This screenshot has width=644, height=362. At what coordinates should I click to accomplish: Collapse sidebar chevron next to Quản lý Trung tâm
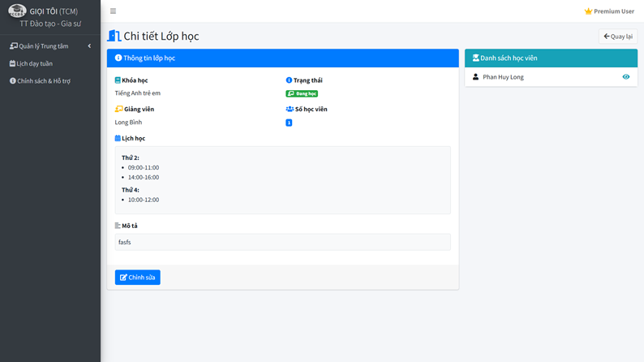point(89,46)
